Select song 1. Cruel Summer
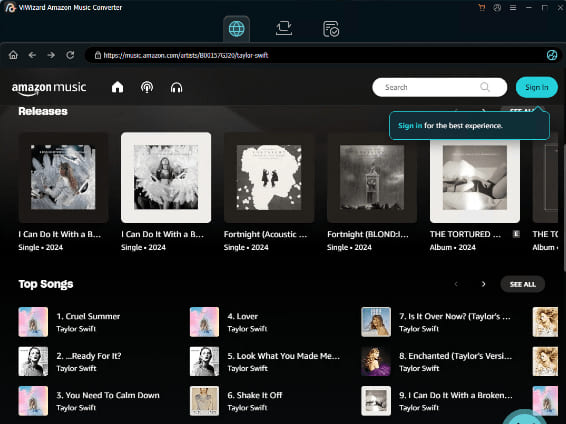Viewport: 566px width, 424px height. (x=88, y=316)
